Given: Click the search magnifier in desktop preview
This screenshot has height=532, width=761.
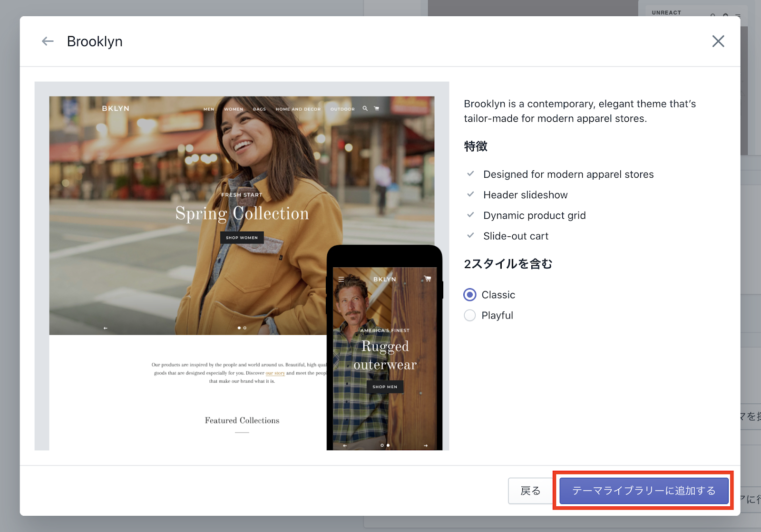Looking at the screenshot, I should tap(365, 108).
